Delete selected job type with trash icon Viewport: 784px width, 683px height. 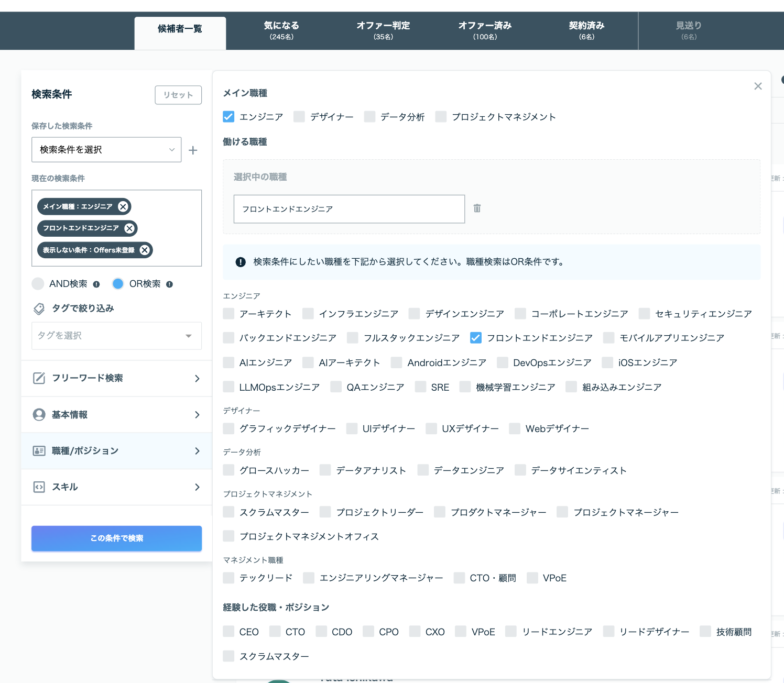click(477, 208)
